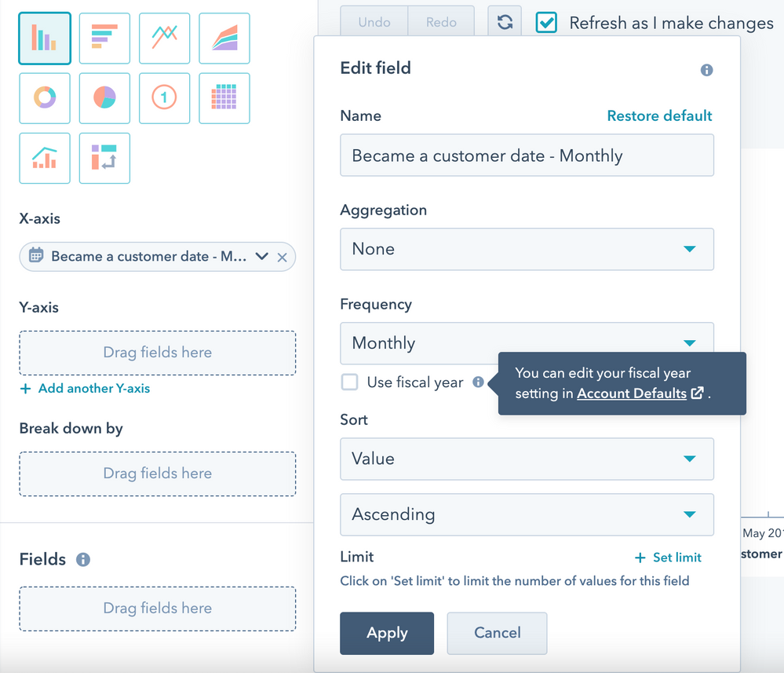
Task: Expand the Ascending sort order dropdown
Action: point(527,515)
